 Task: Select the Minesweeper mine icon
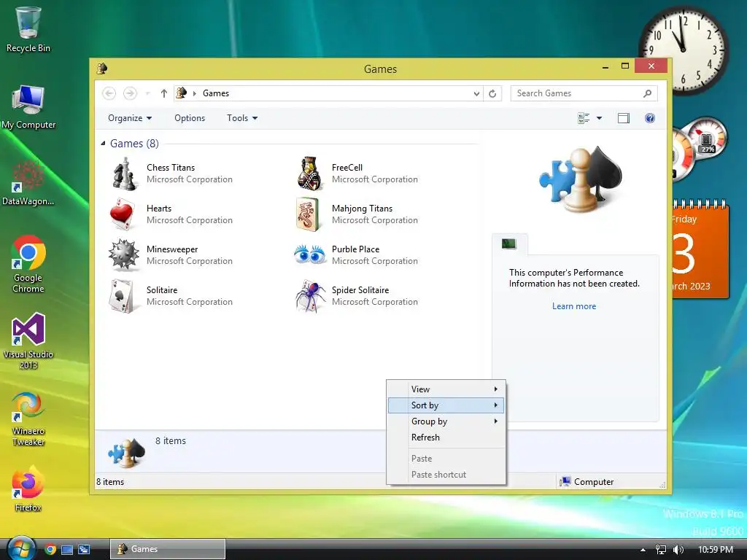[123, 254]
